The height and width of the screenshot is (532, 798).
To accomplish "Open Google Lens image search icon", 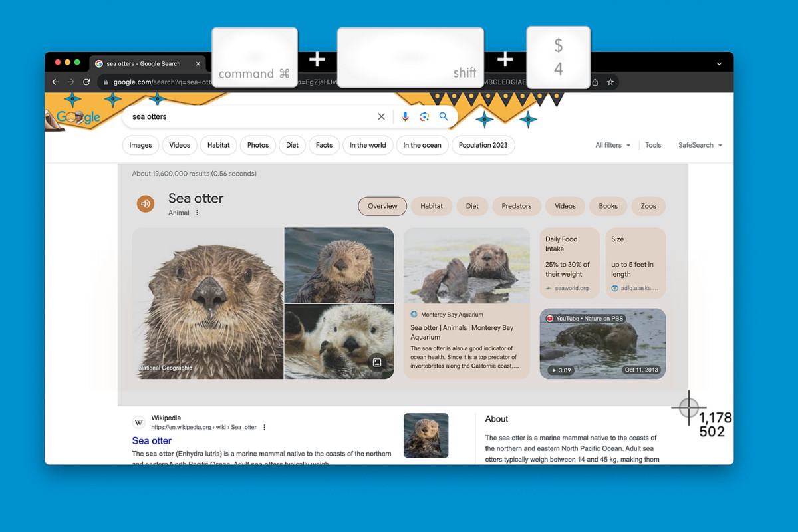I will pos(424,116).
